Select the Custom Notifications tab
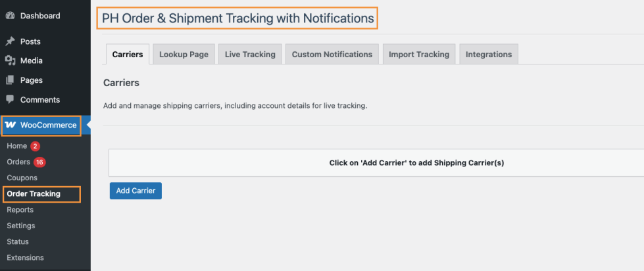 tap(332, 55)
